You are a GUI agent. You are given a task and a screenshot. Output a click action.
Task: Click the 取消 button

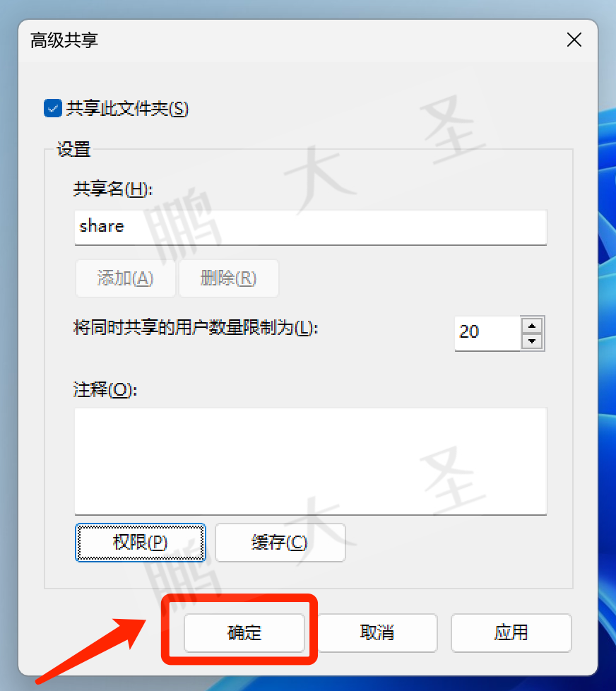[x=377, y=633]
